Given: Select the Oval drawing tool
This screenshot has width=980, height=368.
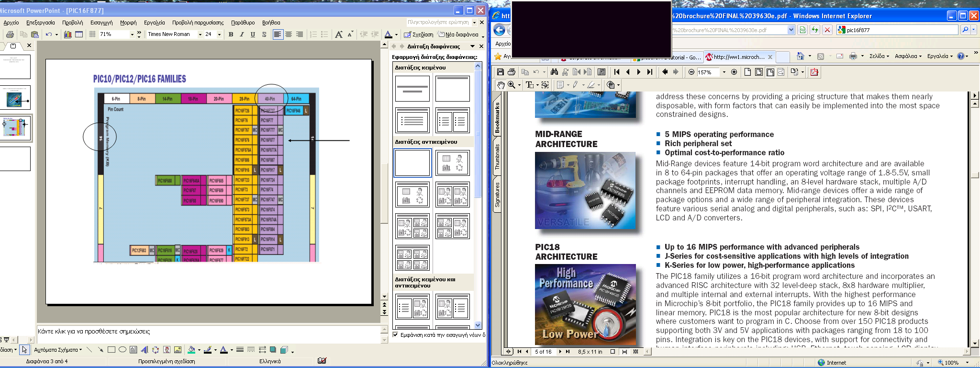Looking at the screenshot, I should pos(122,350).
